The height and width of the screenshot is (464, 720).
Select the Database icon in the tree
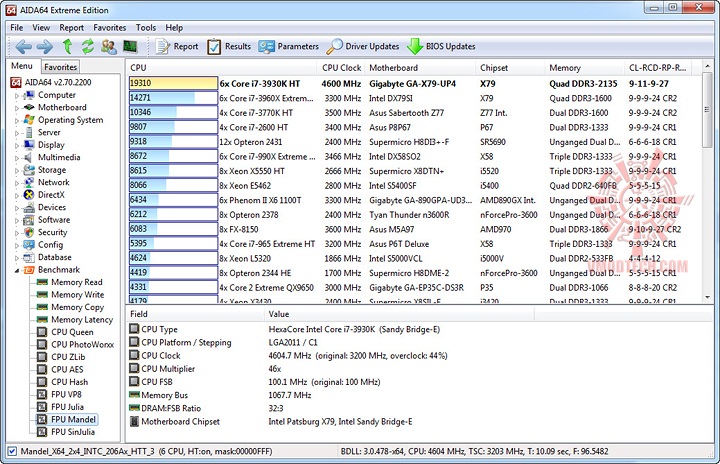pos(28,257)
